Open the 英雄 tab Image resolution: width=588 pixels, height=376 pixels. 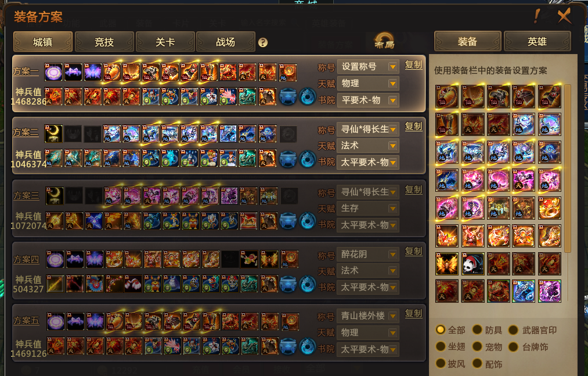point(537,41)
